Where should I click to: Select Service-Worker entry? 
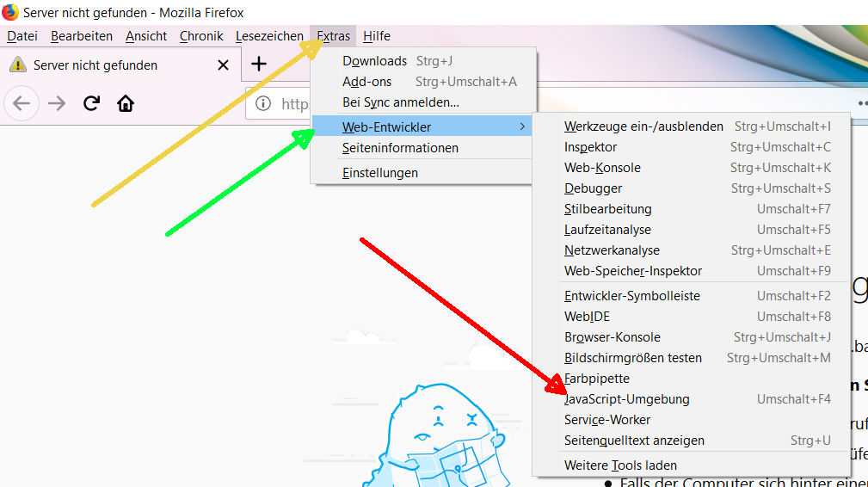[x=692, y=420]
